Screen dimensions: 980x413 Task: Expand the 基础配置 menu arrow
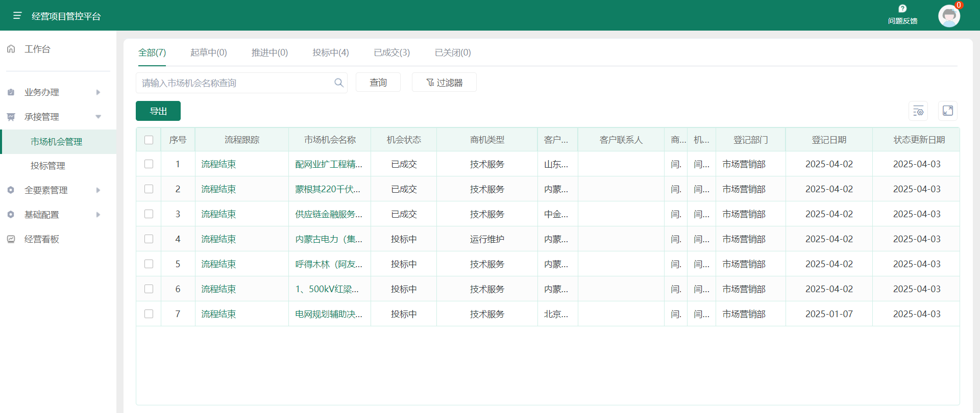(98, 215)
